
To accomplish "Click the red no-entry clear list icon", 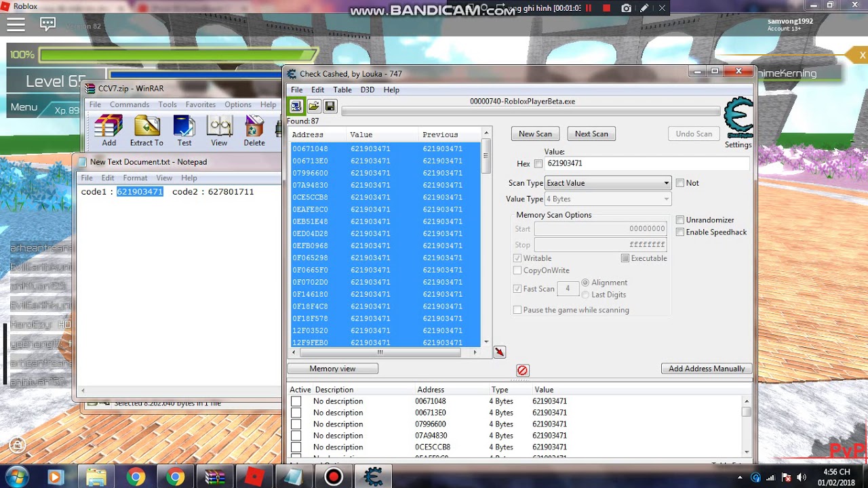I will click(x=522, y=370).
